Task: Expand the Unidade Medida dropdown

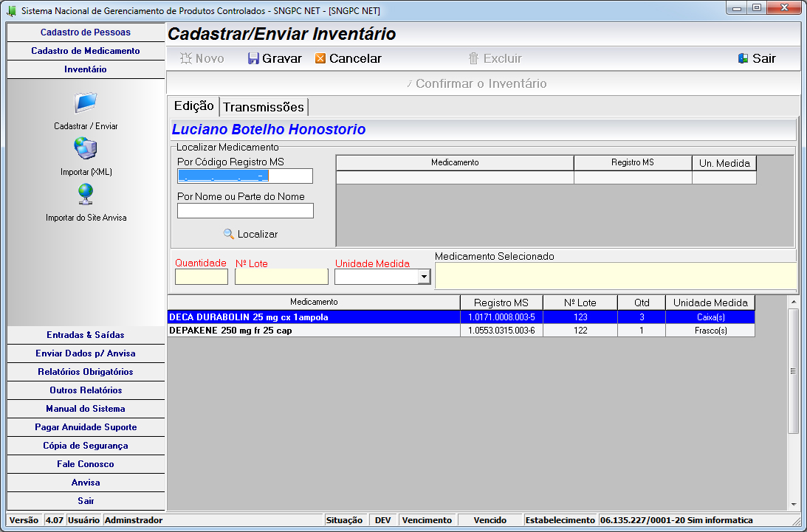Action: (424, 277)
